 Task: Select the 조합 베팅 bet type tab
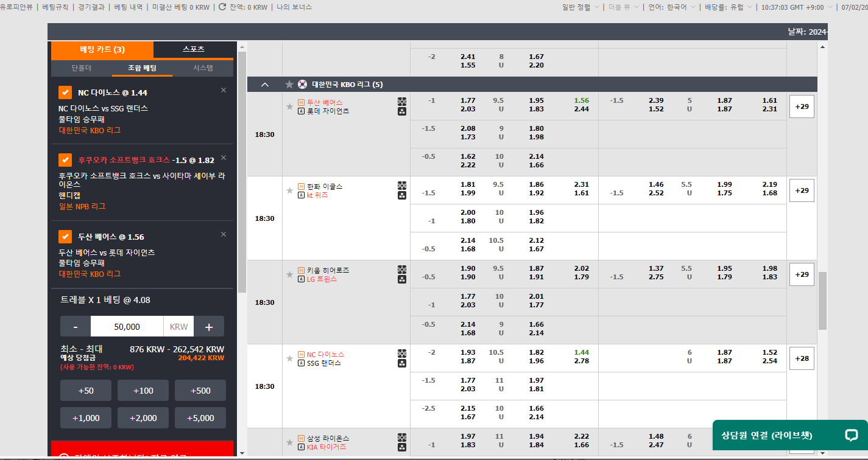[142, 68]
